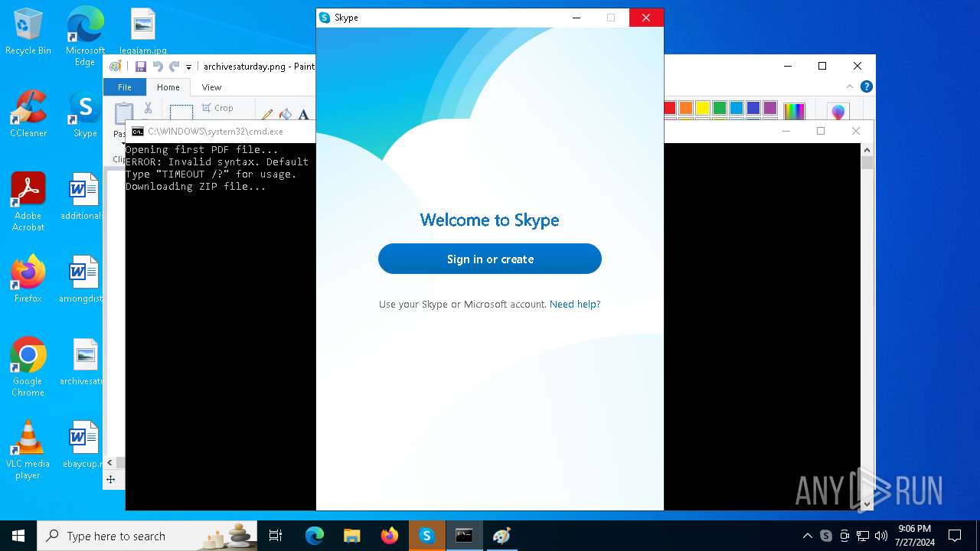Click the Paint application icon in title bar
Screen dimensions: 980x551
115,67
